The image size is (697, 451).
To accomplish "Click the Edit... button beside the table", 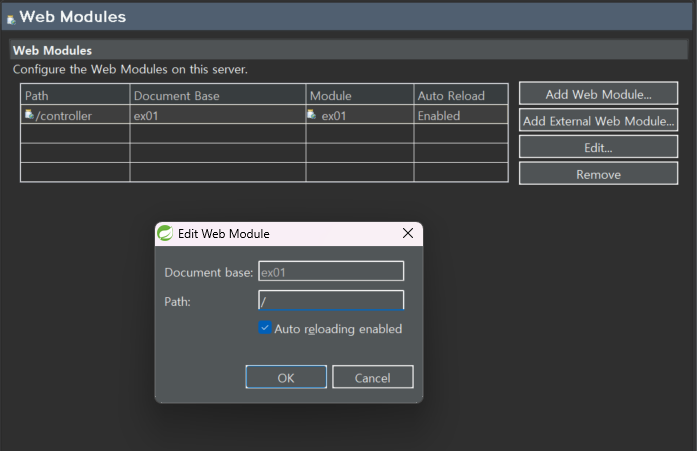I will point(598,147).
